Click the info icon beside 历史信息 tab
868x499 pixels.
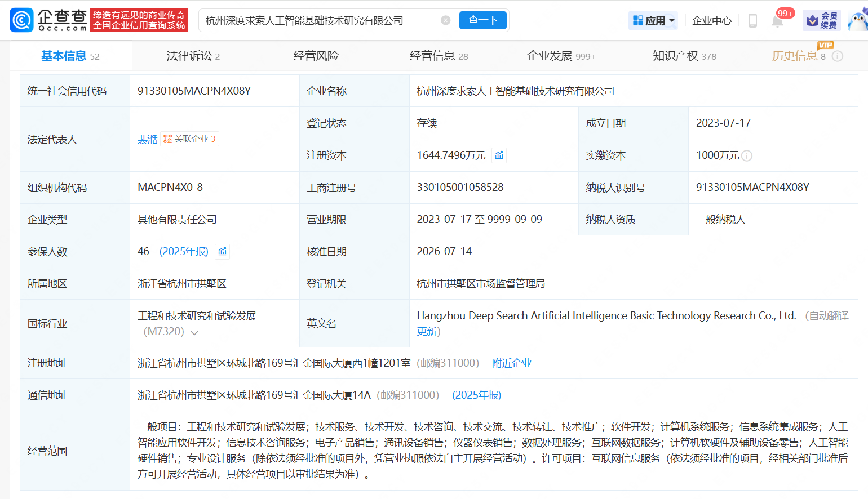[838, 56]
